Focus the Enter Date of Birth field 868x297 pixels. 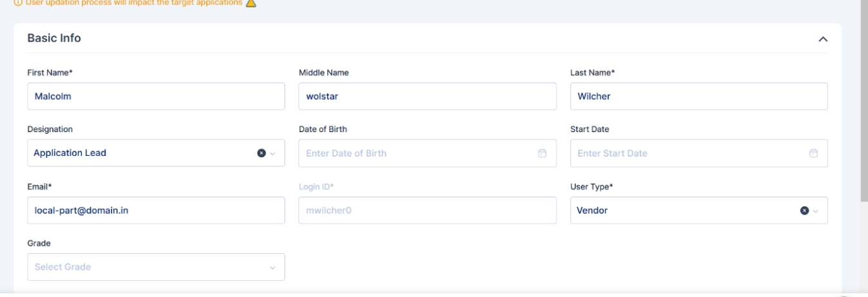pos(416,153)
